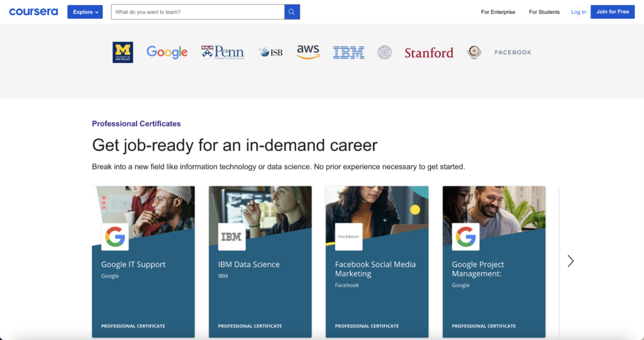Click the Log In link
The width and height of the screenshot is (644, 340).
[579, 12]
